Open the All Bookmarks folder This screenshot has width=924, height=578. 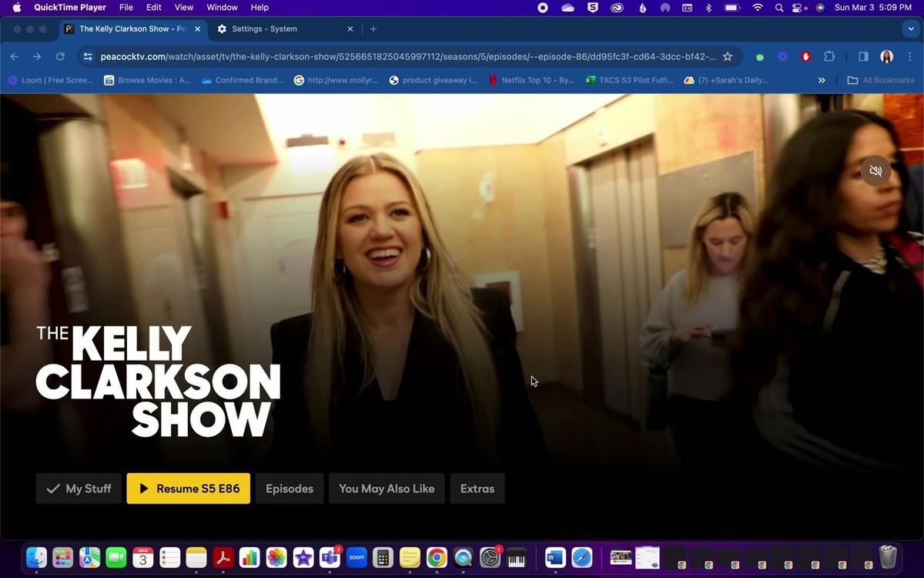(881, 80)
